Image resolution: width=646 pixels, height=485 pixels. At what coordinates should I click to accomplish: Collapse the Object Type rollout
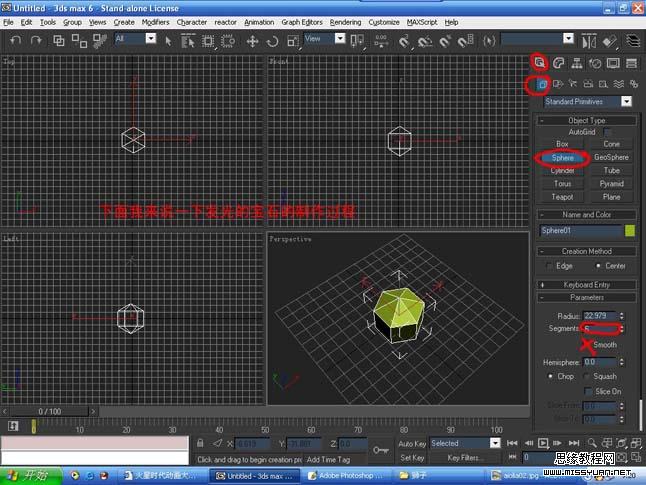(587, 120)
